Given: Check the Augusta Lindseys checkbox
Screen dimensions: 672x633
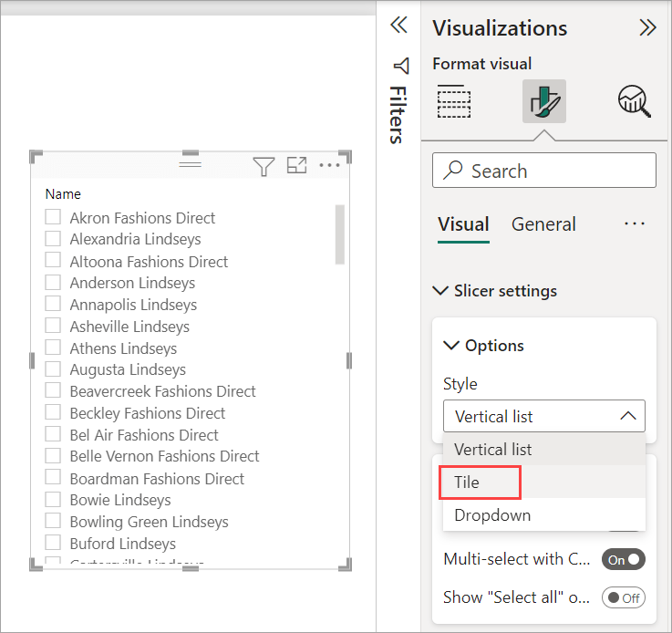Looking at the screenshot, I should point(53,369).
